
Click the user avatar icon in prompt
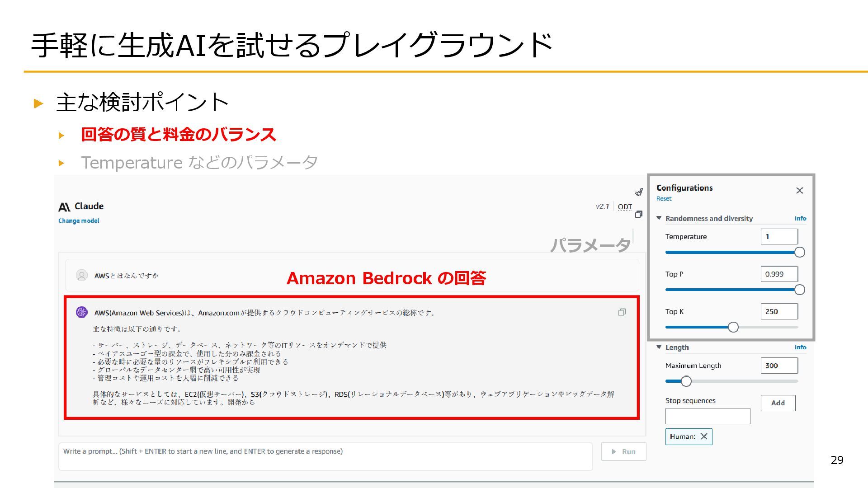pyautogui.click(x=82, y=275)
